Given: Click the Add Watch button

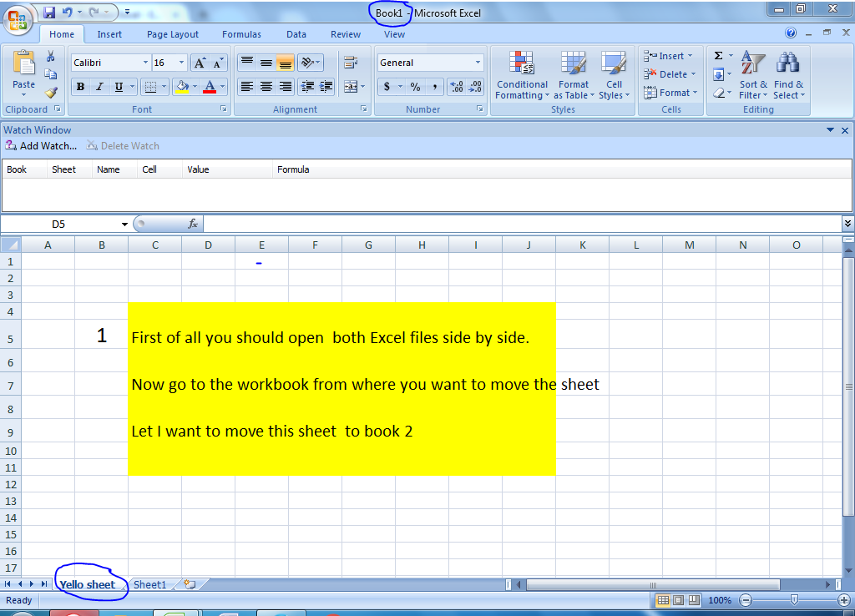Looking at the screenshot, I should click(x=41, y=145).
